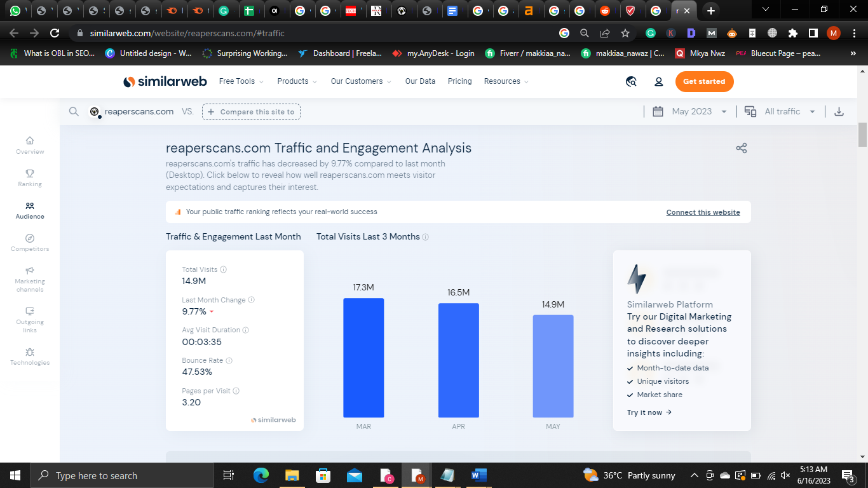Viewport: 868px width, 488px height.
Task: Bookmark this page with the star icon
Action: click(x=625, y=33)
